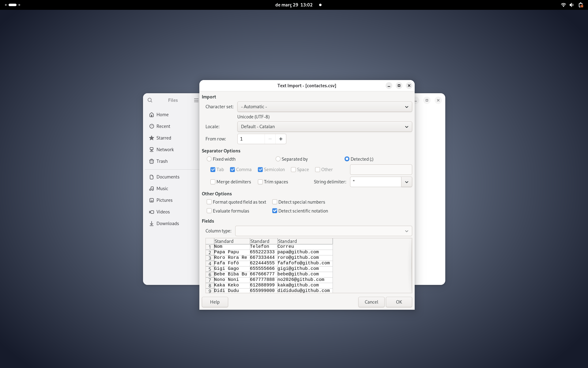Click the Starred star icon
This screenshot has width=588, height=368.
(x=152, y=138)
